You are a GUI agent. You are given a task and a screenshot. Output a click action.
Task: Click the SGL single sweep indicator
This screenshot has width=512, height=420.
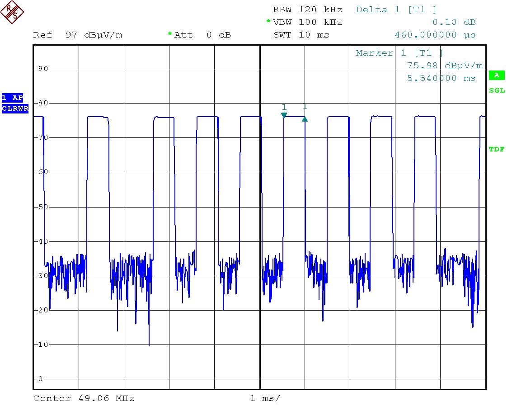[x=497, y=91]
